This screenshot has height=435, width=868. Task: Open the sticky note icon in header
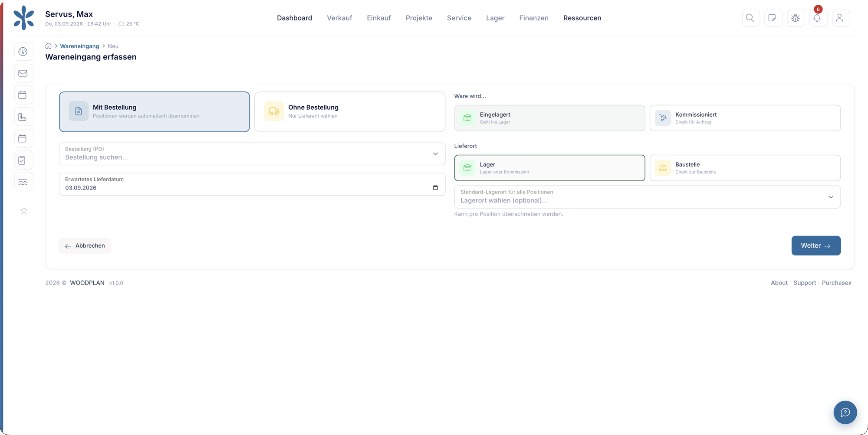pyautogui.click(x=773, y=18)
